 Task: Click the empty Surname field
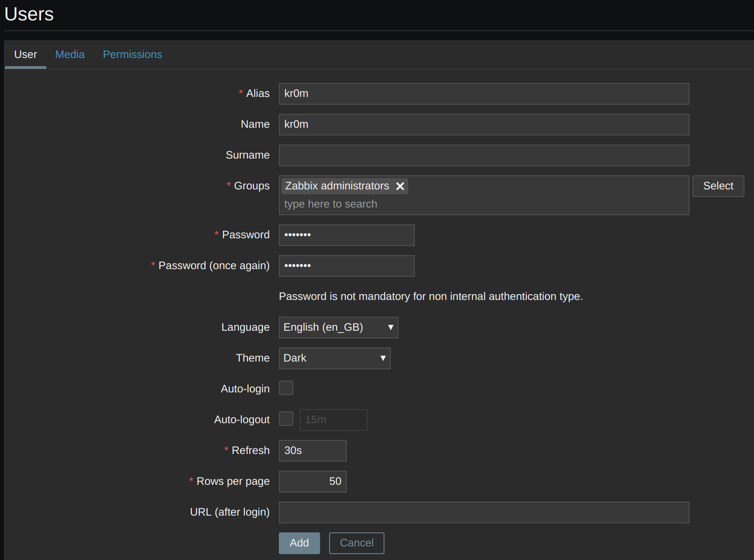(484, 155)
